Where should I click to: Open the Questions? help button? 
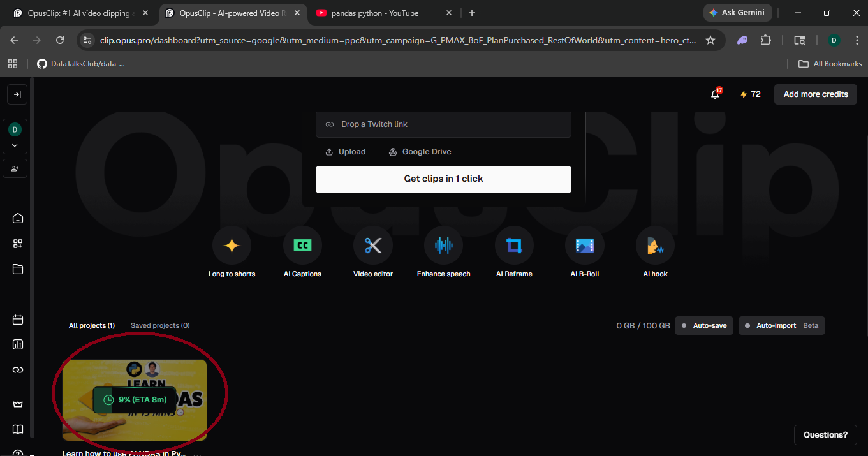[825, 435]
